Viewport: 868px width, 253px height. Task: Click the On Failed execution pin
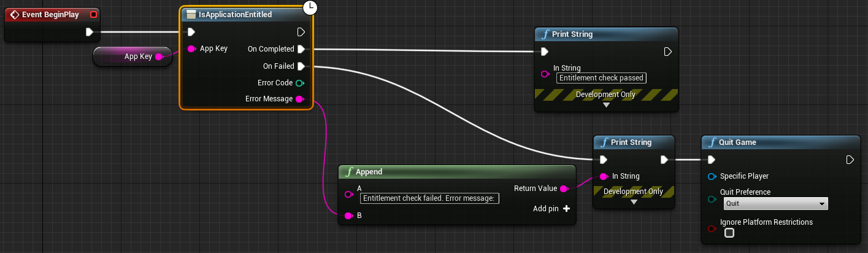coord(301,66)
